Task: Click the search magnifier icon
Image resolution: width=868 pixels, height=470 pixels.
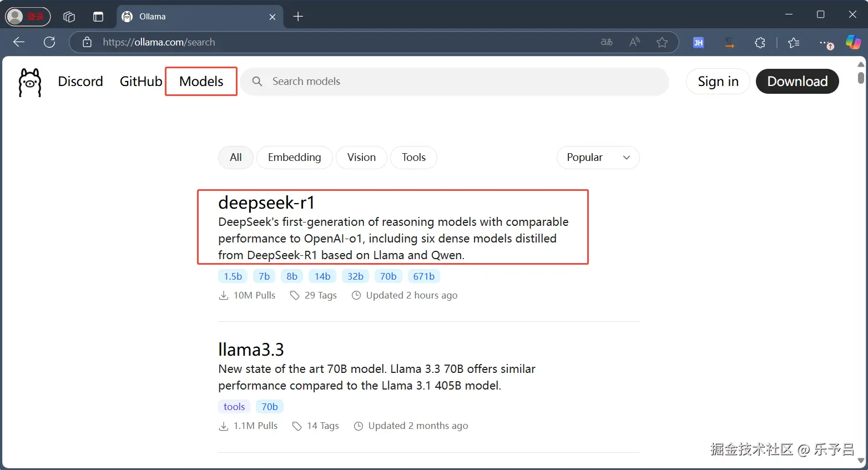Action: (257, 82)
